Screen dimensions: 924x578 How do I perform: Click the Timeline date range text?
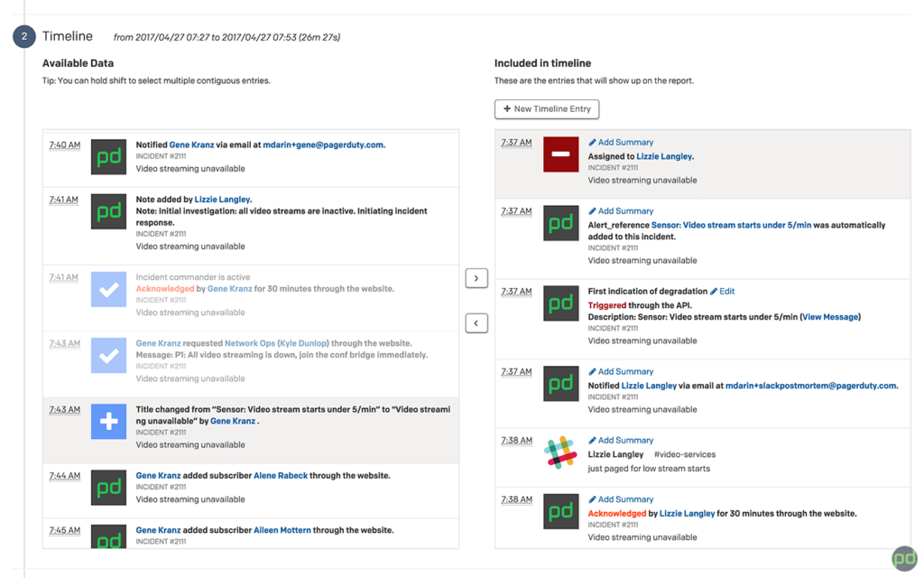click(x=226, y=37)
